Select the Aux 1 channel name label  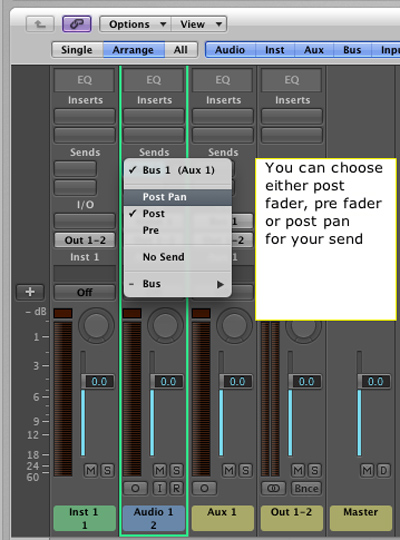[223, 518]
